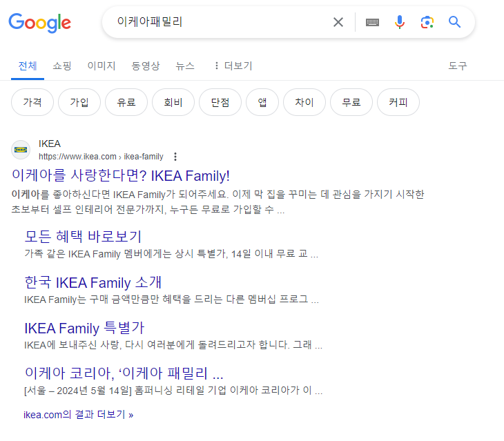Expand the 더보기 menu
504x441 pixels.
tap(233, 66)
